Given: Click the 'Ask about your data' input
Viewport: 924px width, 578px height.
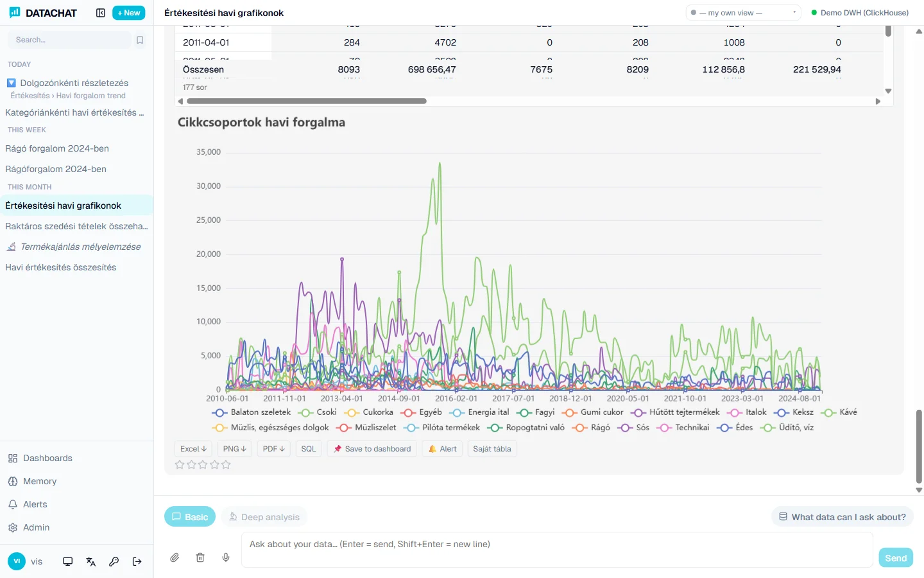Looking at the screenshot, I should [x=557, y=550].
